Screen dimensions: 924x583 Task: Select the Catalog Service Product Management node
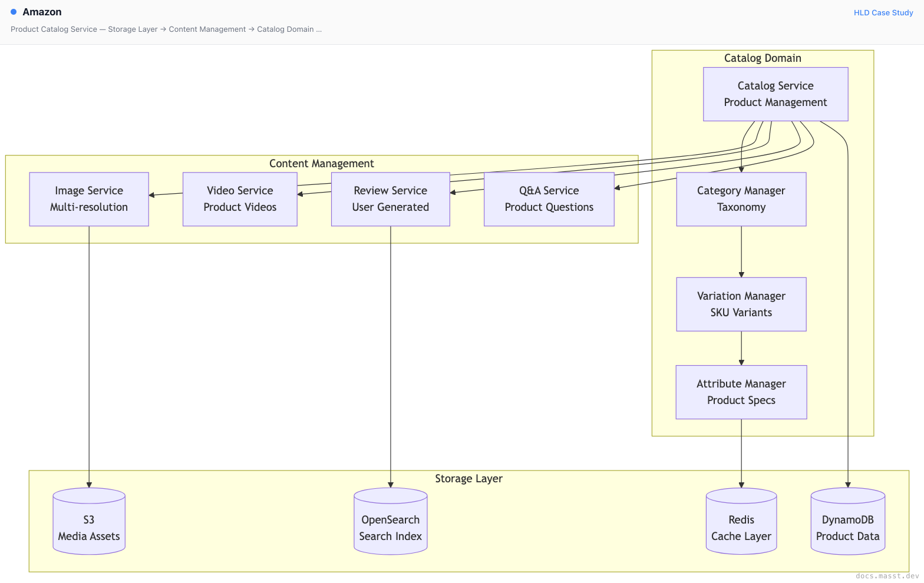click(775, 94)
